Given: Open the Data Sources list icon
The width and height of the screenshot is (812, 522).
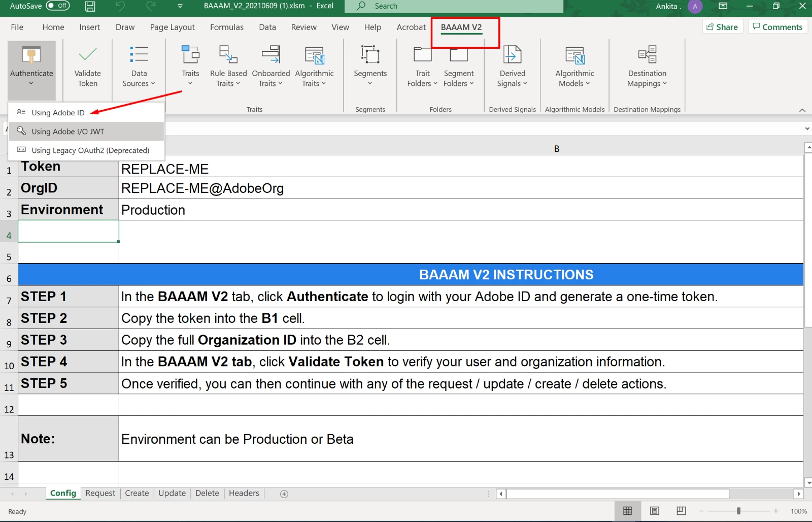Looking at the screenshot, I should click(x=139, y=54).
